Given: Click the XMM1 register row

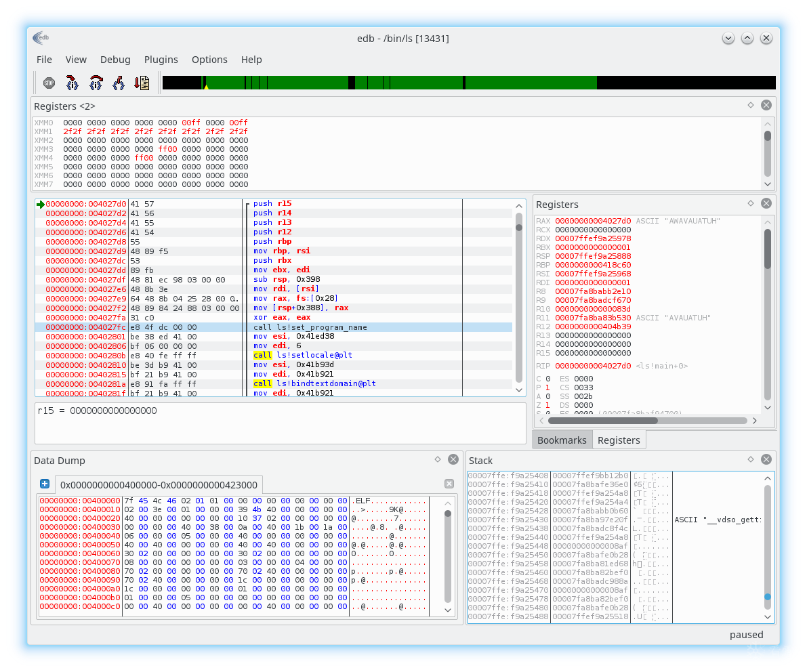Looking at the screenshot, I should coord(141,131).
